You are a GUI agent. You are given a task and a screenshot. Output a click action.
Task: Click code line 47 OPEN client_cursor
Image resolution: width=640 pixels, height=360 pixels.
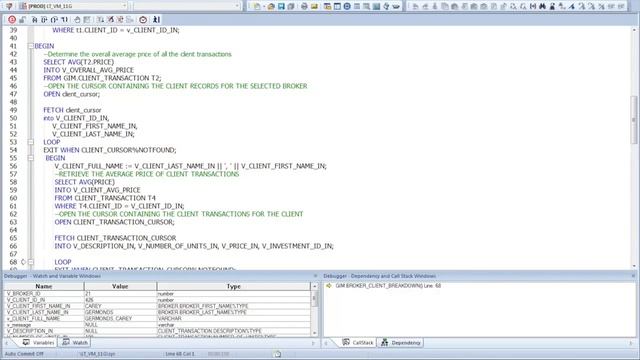point(71,94)
